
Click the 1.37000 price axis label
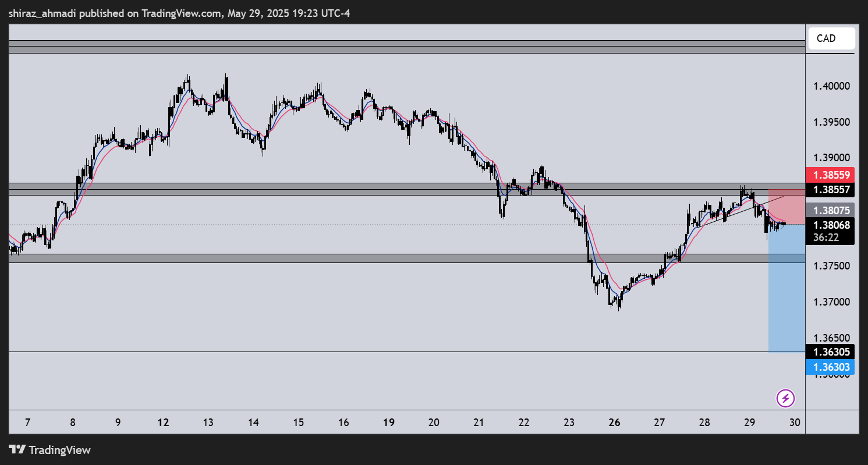(832, 302)
